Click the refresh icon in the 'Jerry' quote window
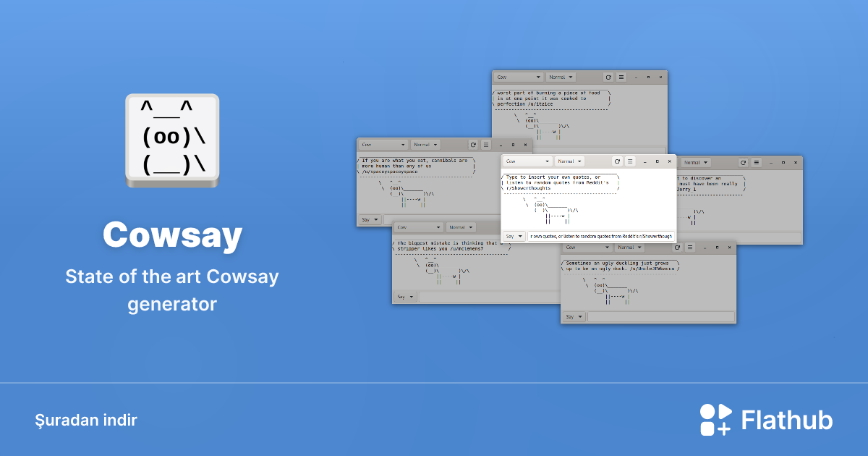The image size is (868, 456). pos(744,162)
